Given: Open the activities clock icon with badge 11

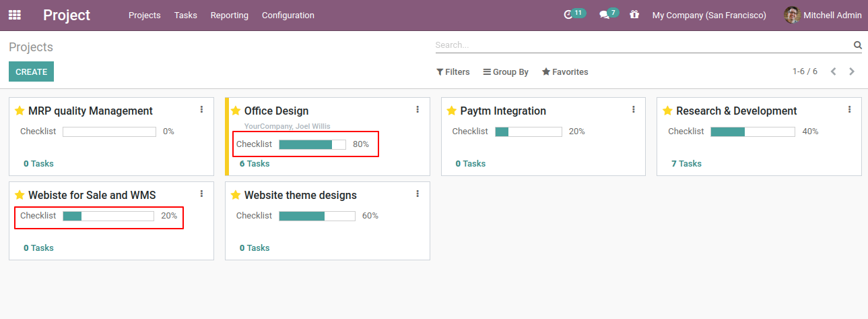Looking at the screenshot, I should (x=568, y=14).
